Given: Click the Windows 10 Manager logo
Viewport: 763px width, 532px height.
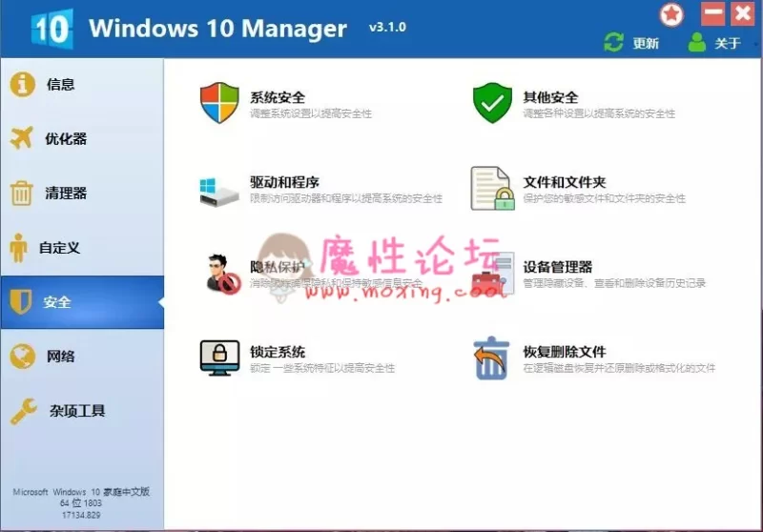Looking at the screenshot, I should pos(52,29).
